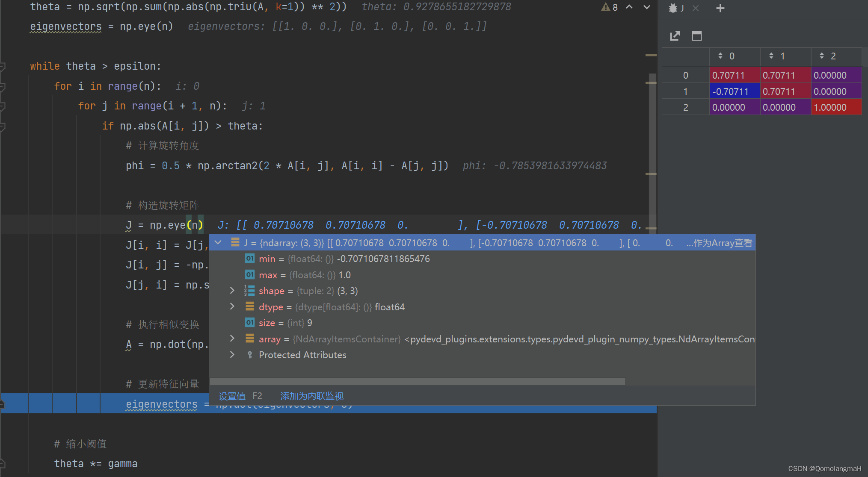Click the inline phi value hint
The width and height of the screenshot is (868, 477).
(535, 166)
